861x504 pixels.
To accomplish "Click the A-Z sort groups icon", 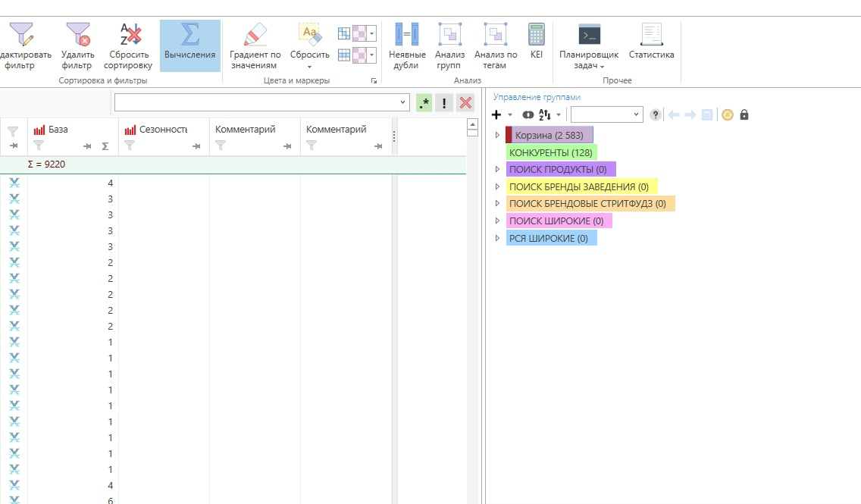I will (x=545, y=114).
